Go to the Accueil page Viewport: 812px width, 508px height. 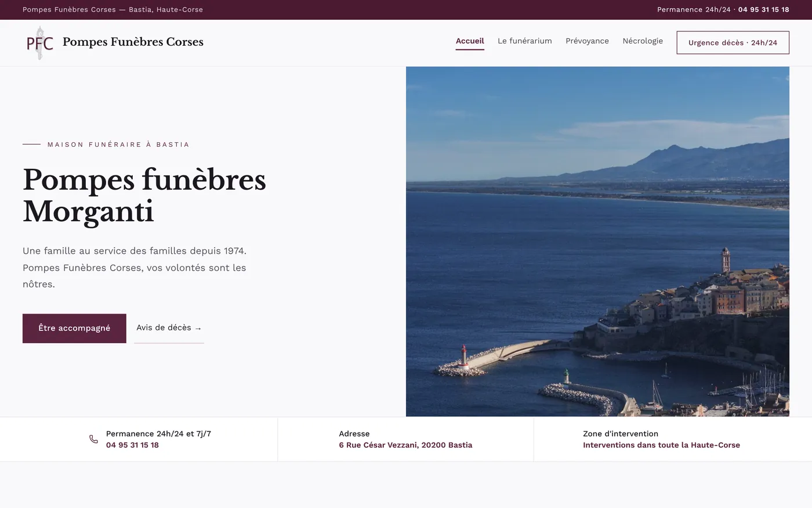tap(470, 41)
